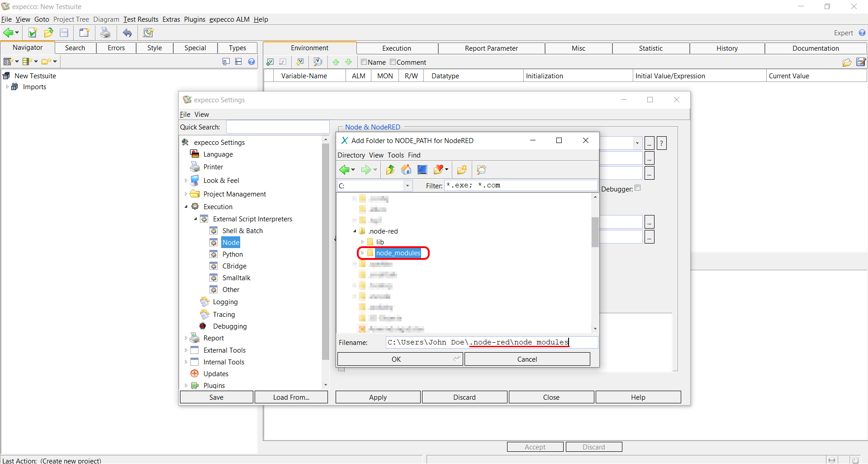
Task: Enable the Name checkbox
Action: click(364, 62)
